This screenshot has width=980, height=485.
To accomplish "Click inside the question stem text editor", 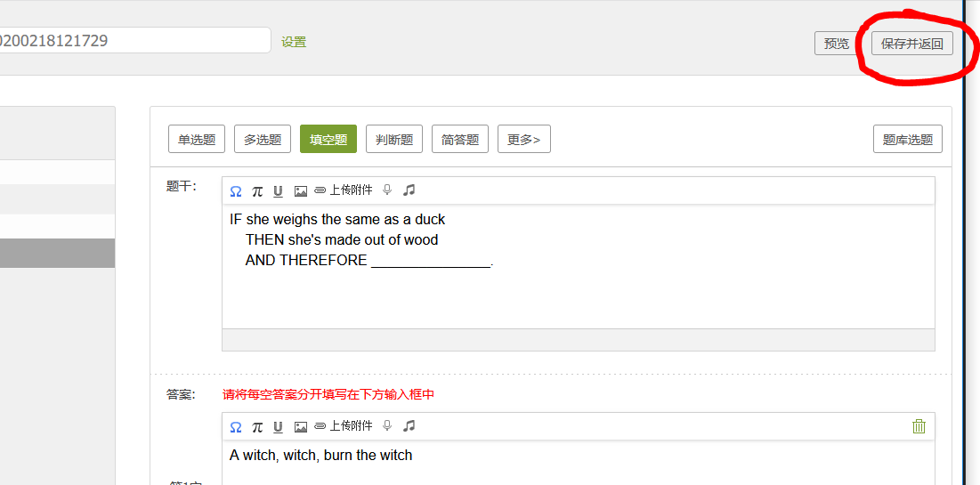I will click(577, 285).
